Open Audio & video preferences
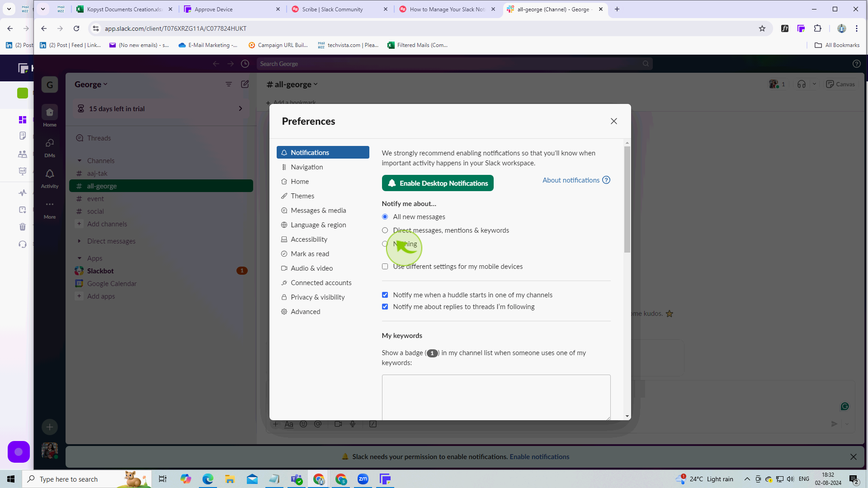868x488 pixels. (323, 268)
